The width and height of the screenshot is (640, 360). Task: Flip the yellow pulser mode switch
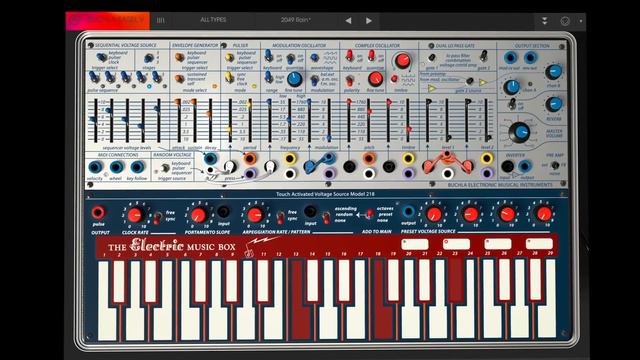[x=230, y=77]
